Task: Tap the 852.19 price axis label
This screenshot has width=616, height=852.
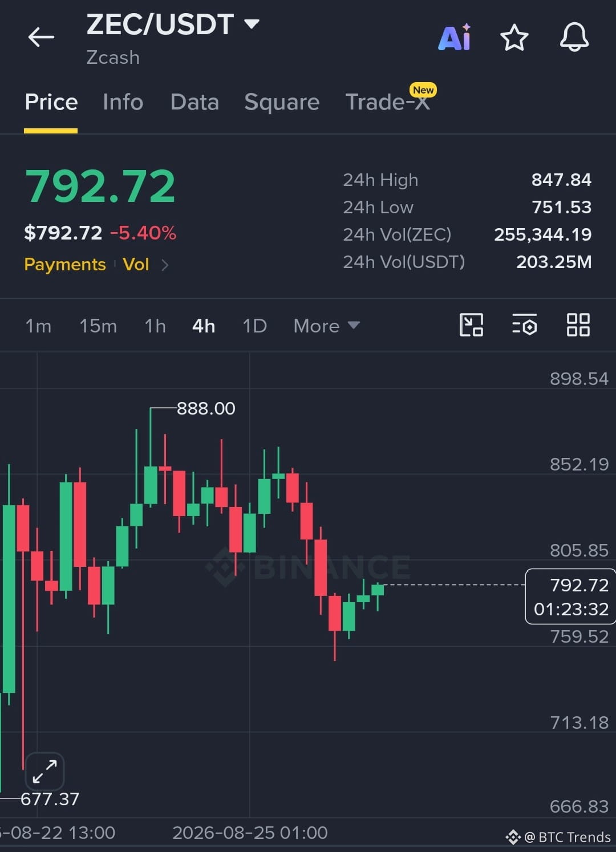Action: [x=579, y=464]
